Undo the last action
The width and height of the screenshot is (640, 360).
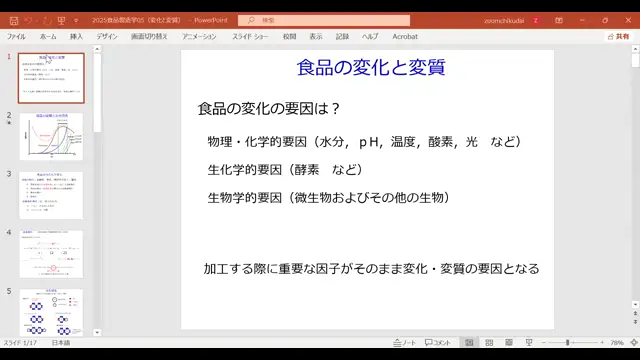coord(28,20)
